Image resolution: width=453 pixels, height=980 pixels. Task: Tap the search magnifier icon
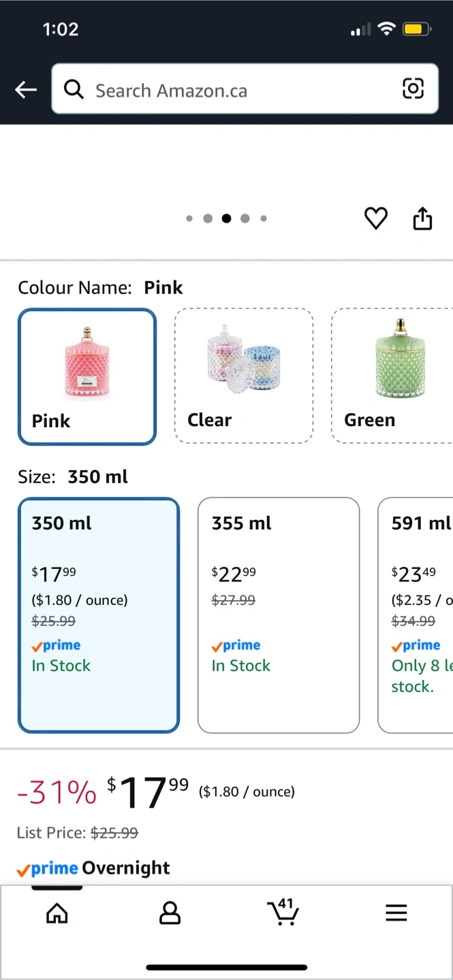[x=74, y=89]
